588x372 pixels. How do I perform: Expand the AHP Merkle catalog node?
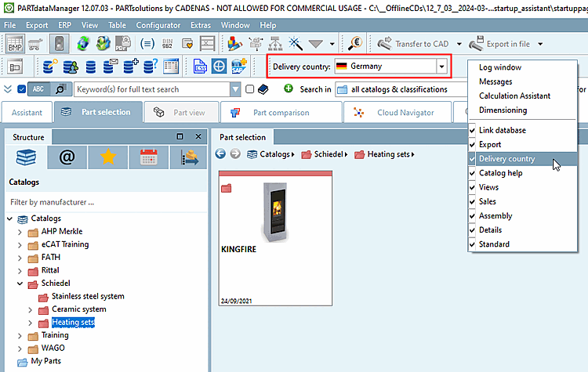pos(20,233)
